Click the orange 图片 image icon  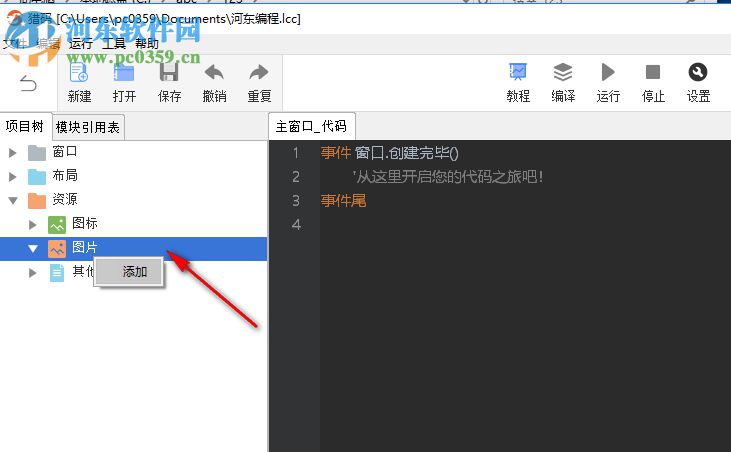pyautogui.click(x=57, y=249)
